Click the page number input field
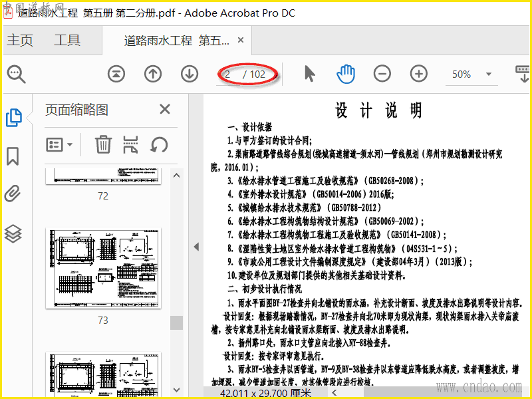This screenshot has height=399, width=532. (x=227, y=74)
